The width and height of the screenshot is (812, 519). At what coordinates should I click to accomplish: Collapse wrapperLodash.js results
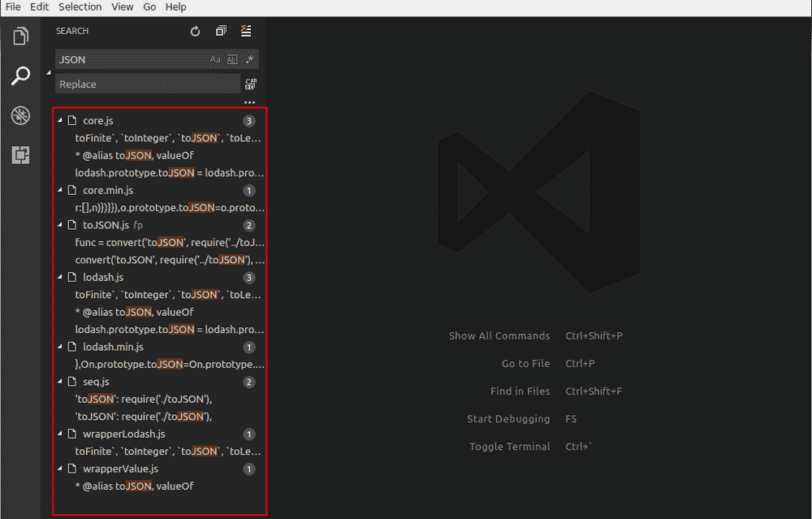60,434
